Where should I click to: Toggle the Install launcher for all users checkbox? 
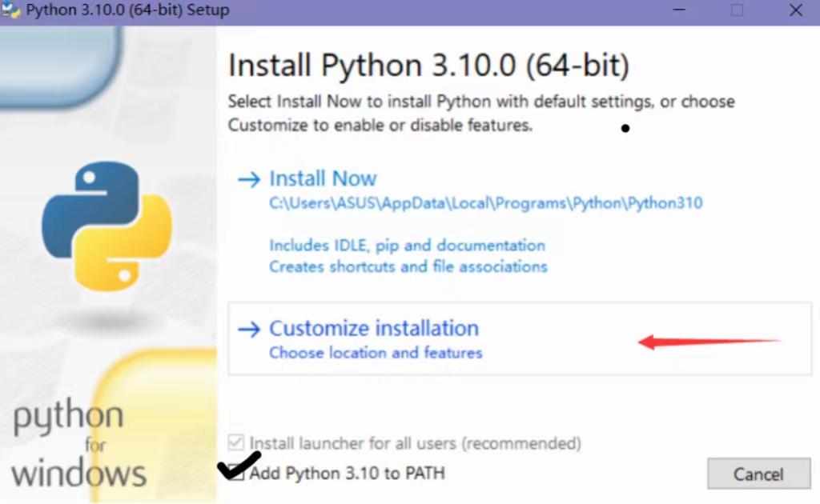pos(236,442)
